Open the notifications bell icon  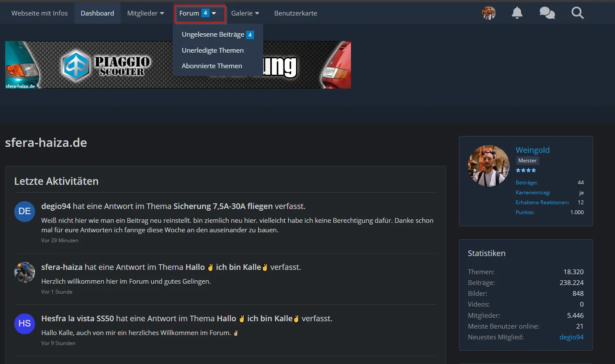pyautogui.click(x=517, y=13)
